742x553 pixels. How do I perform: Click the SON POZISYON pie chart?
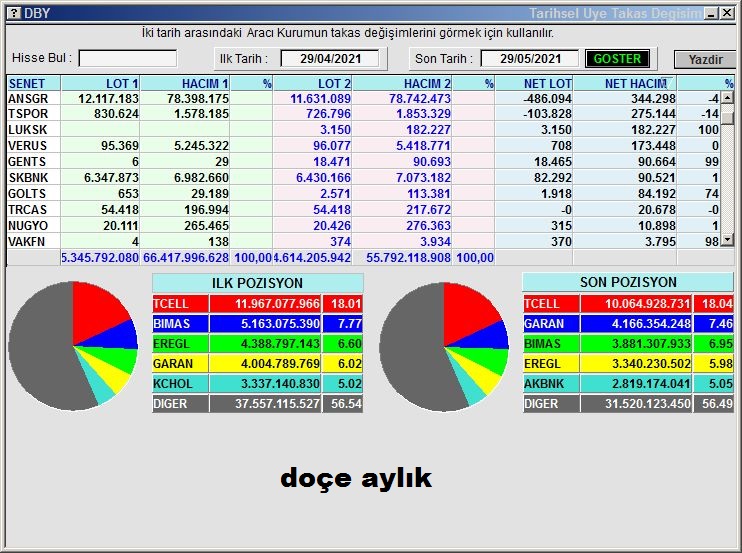click(444, 347)
